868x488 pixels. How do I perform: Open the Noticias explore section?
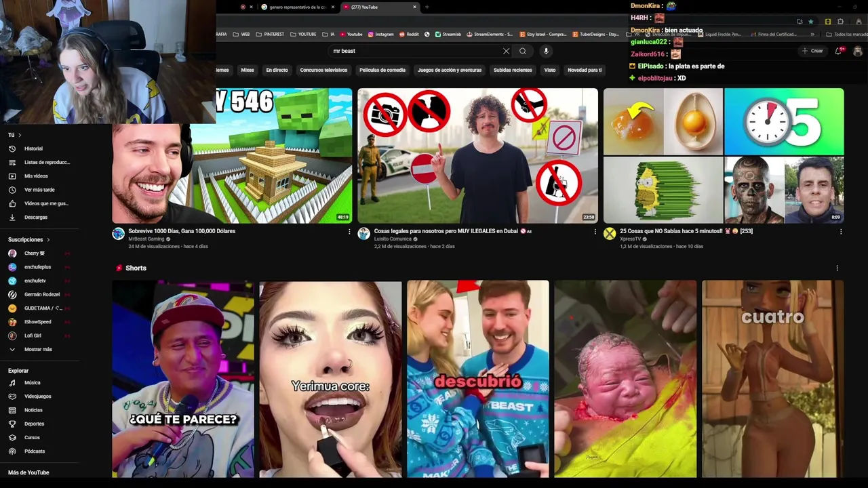(25, 410)
